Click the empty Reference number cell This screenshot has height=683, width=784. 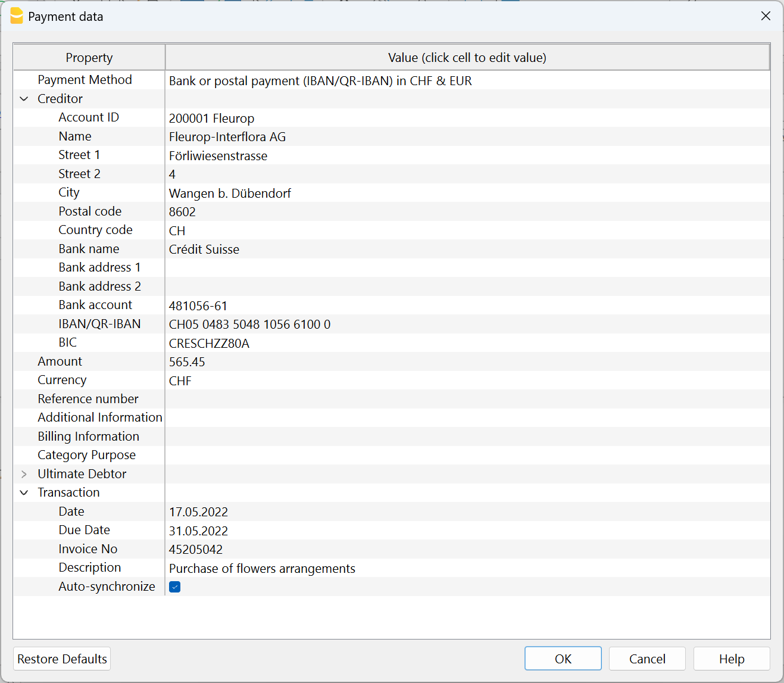tap(298, 399)
